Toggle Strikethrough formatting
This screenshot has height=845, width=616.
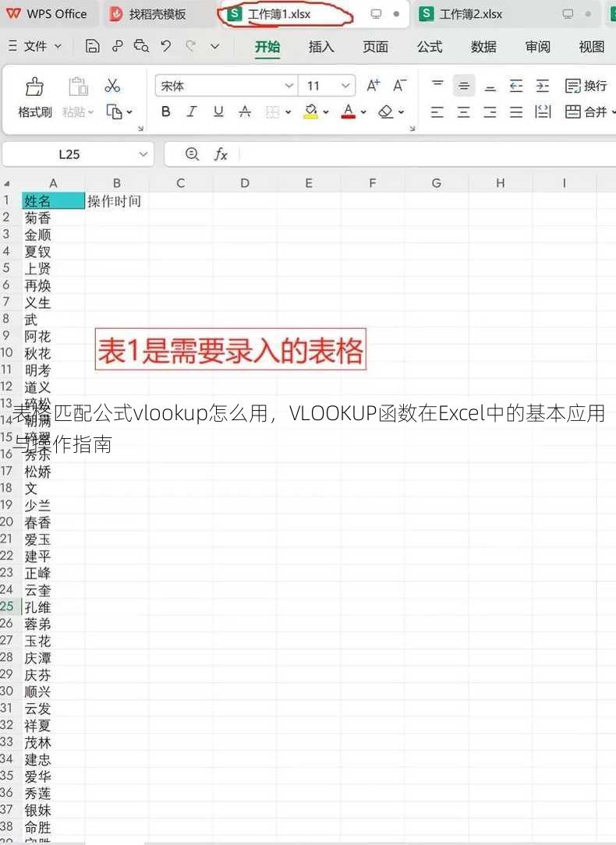(245, 111)
